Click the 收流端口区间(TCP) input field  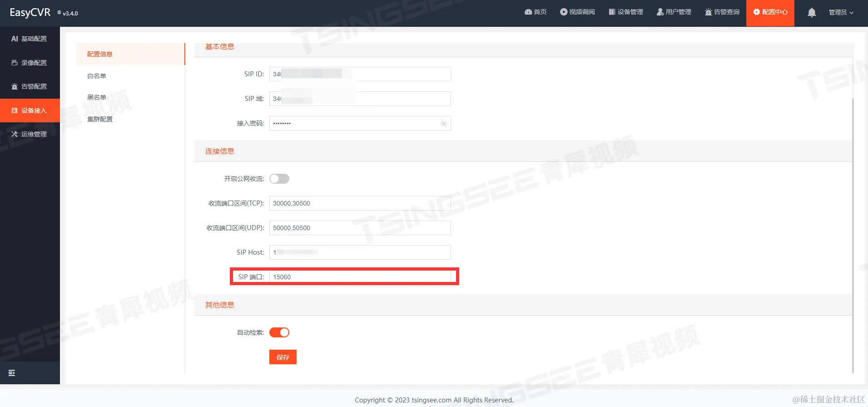(360, 203)
